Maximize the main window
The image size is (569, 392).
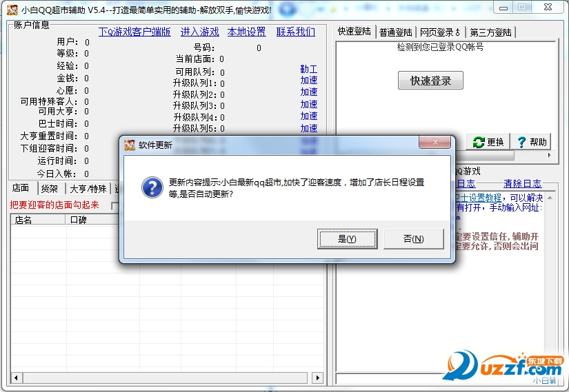click(522, 8)
